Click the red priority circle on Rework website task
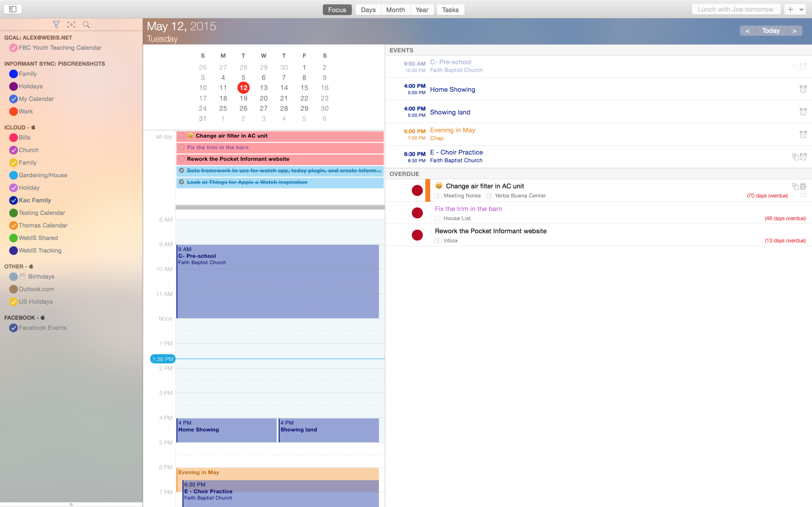Screen dimensions: 812x507 [417, 235]
